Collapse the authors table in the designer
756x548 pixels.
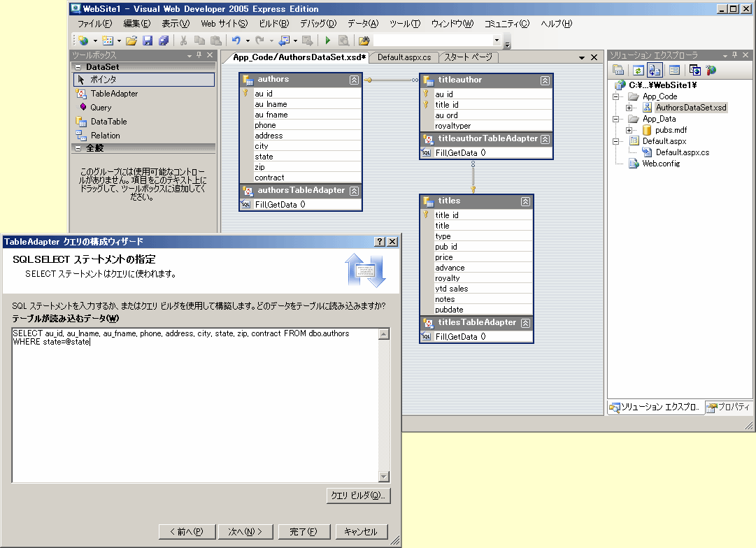(354, 80)
